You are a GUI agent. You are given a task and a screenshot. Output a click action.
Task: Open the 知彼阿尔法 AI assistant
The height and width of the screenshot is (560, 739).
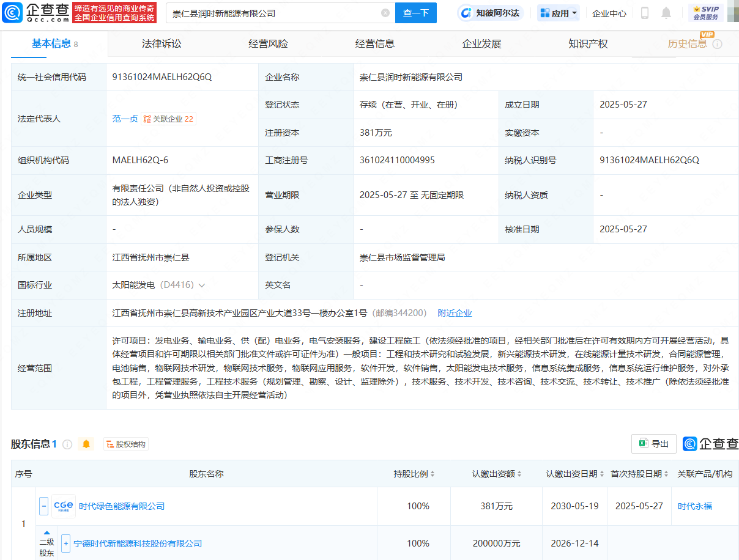click(491, 13)
